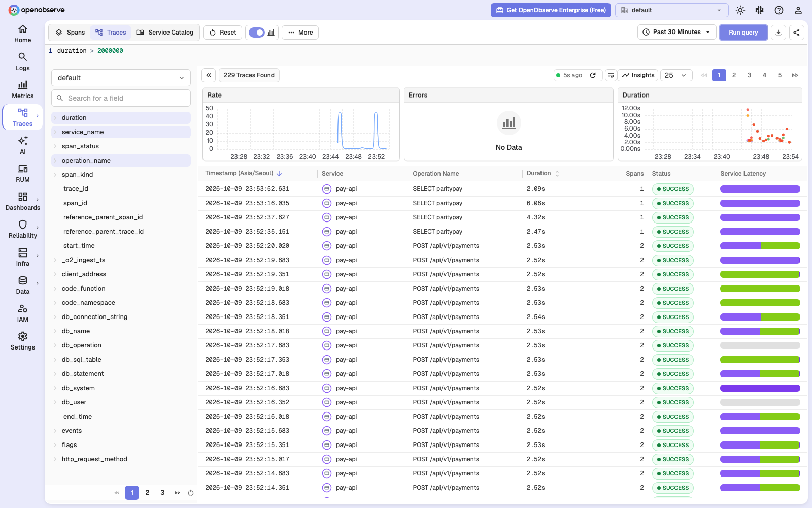Toggle the histogram charts switch

click(x=257, y=33)
